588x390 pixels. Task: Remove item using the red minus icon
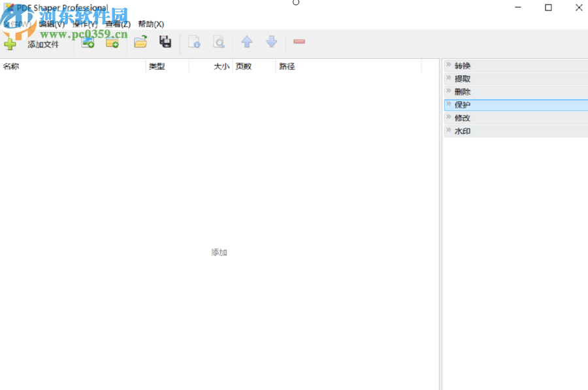tap(299, 41)
